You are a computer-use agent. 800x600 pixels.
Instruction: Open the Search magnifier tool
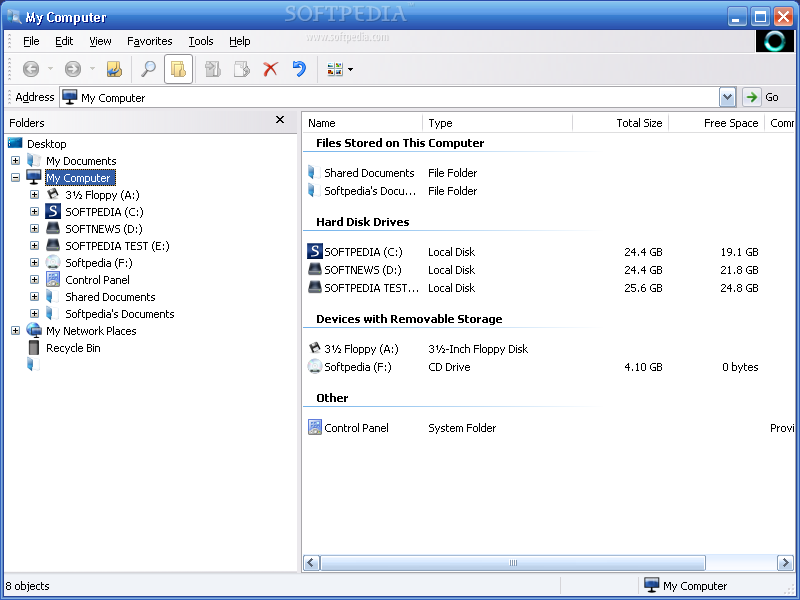[148, 69]
